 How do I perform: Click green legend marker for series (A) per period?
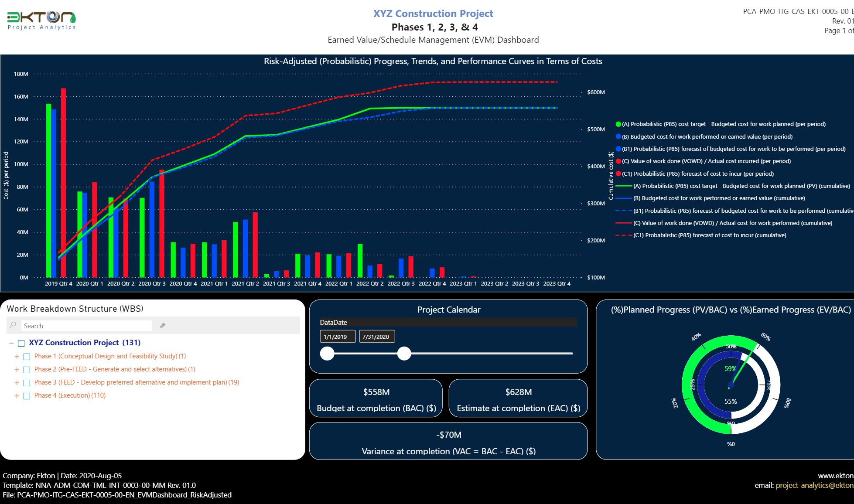[618, 124]
